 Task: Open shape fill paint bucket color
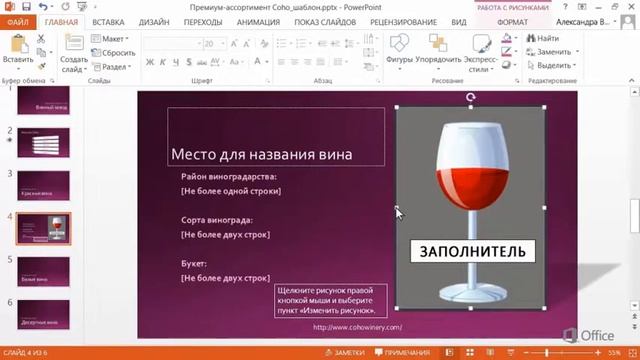(x=507, y=38)
